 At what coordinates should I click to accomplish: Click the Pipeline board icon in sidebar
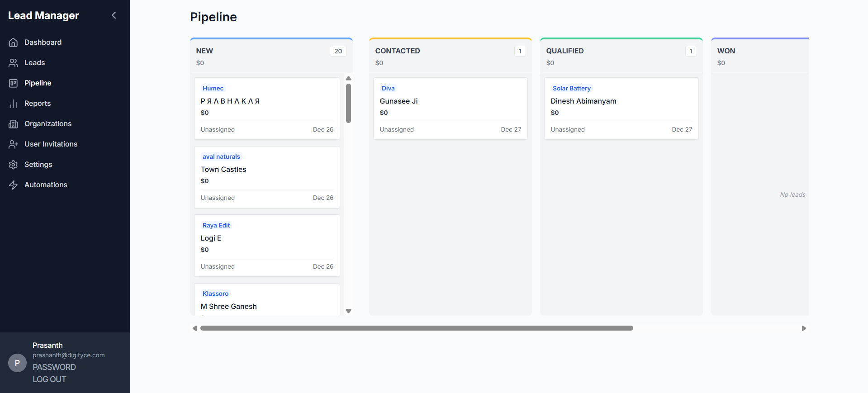tap(14, 83)
